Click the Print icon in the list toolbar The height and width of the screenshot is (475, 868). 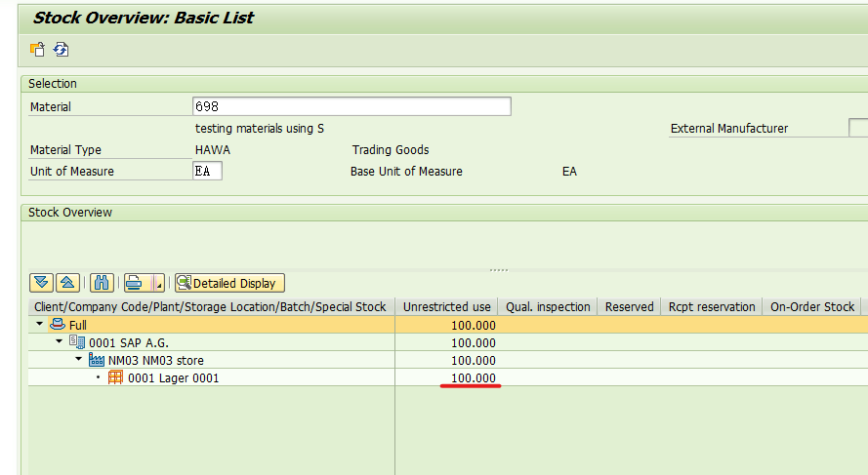(136, 283)
